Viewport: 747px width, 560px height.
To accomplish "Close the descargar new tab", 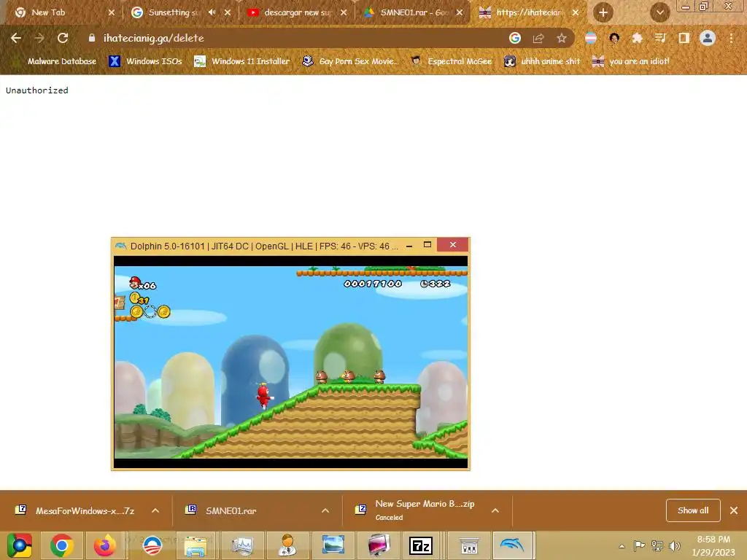I will click(x=344, y=12).
